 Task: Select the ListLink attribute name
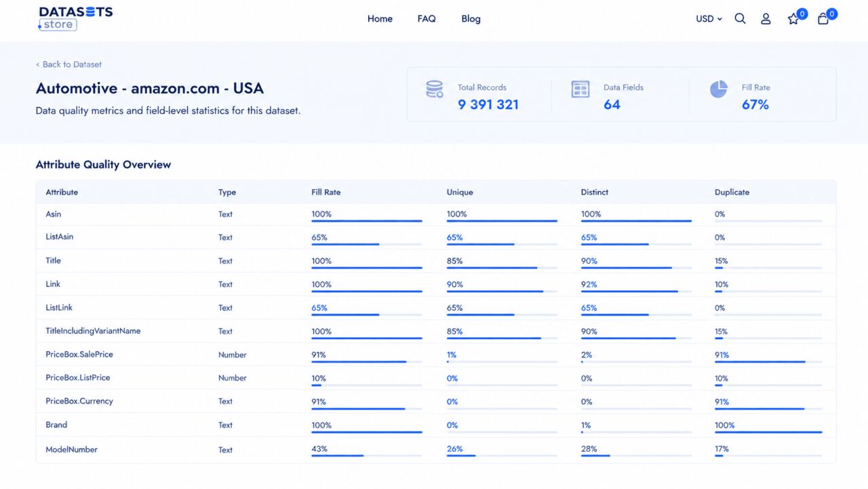[59, 308]
